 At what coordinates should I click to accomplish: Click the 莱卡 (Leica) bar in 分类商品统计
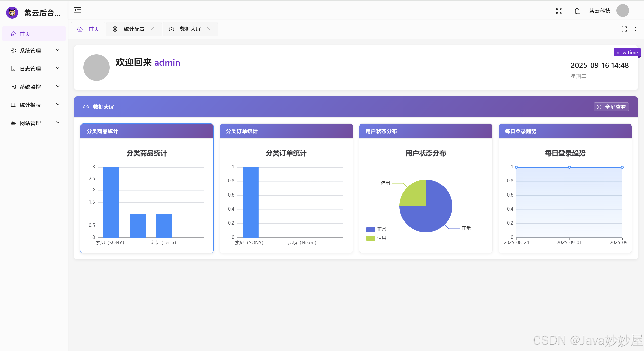(164, 226)
